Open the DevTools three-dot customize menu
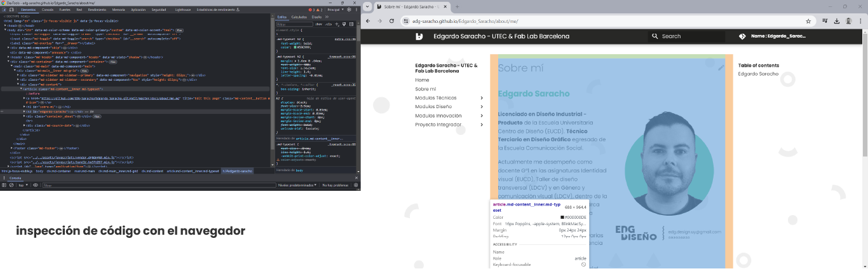Image resolution: width=868 pixels, height=271 pixels. point(356,10)
